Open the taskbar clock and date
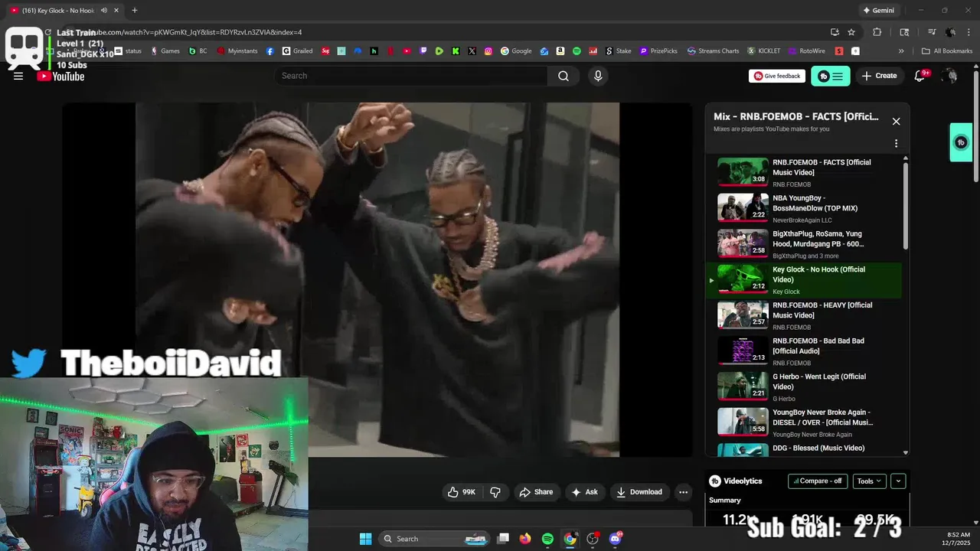The height and width of the screenshot is (551, 980). point(958,539)
